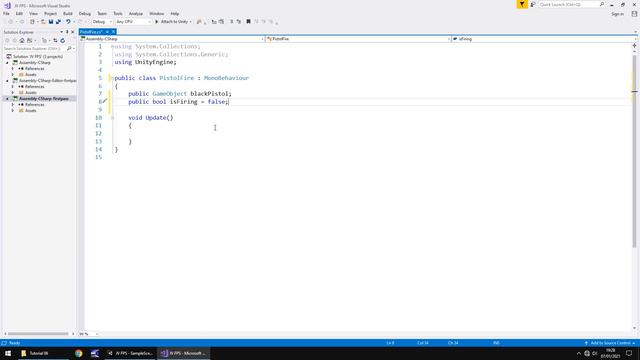
Task: Click the Home icon in Solution Explorer toolbar
Action: pos(22,40)
